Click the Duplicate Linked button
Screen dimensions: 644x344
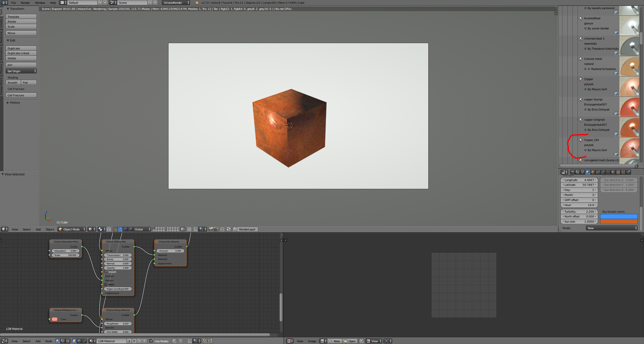click(x=21, y=53)
